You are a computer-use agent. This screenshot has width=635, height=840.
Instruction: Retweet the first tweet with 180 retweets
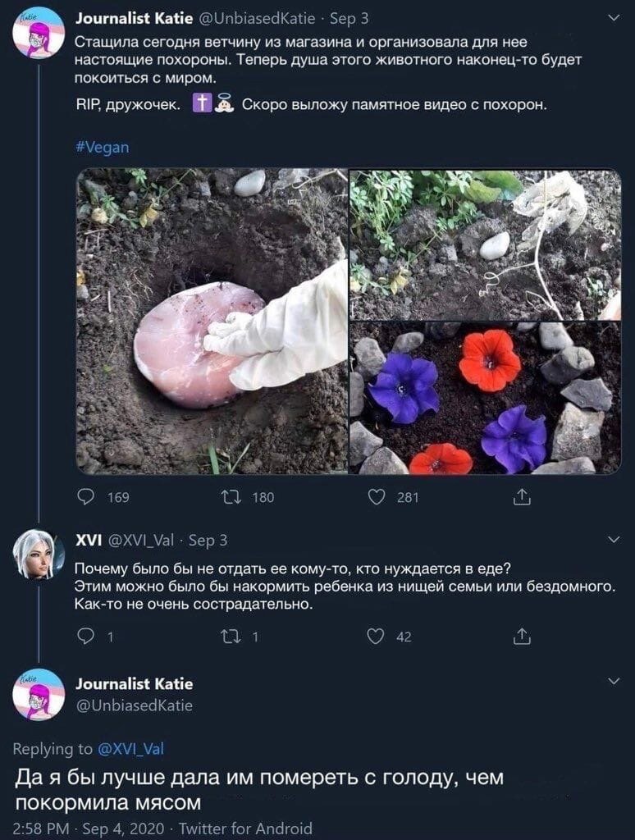pos(230,497)
